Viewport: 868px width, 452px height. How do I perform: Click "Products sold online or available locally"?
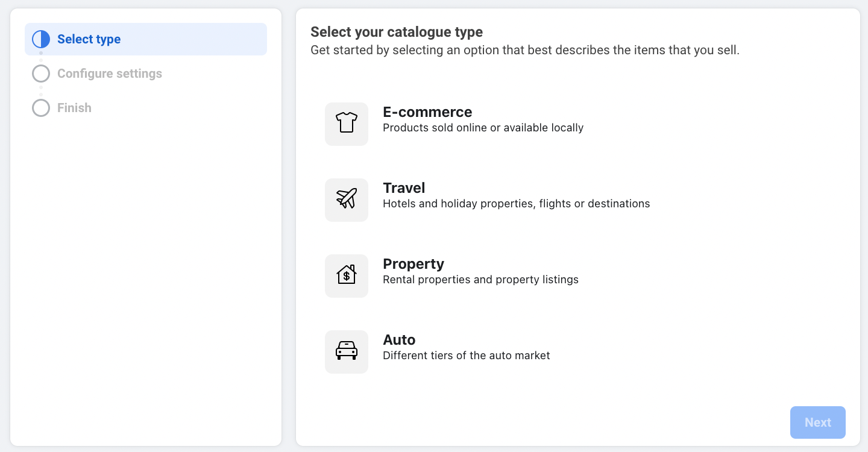[x=483, y=128]
